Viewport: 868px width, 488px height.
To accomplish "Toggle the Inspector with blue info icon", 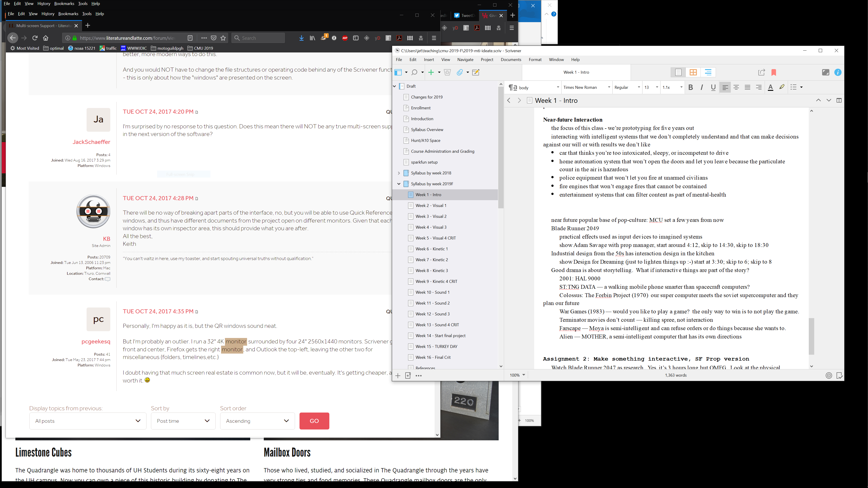I will (x=838, y=72).
